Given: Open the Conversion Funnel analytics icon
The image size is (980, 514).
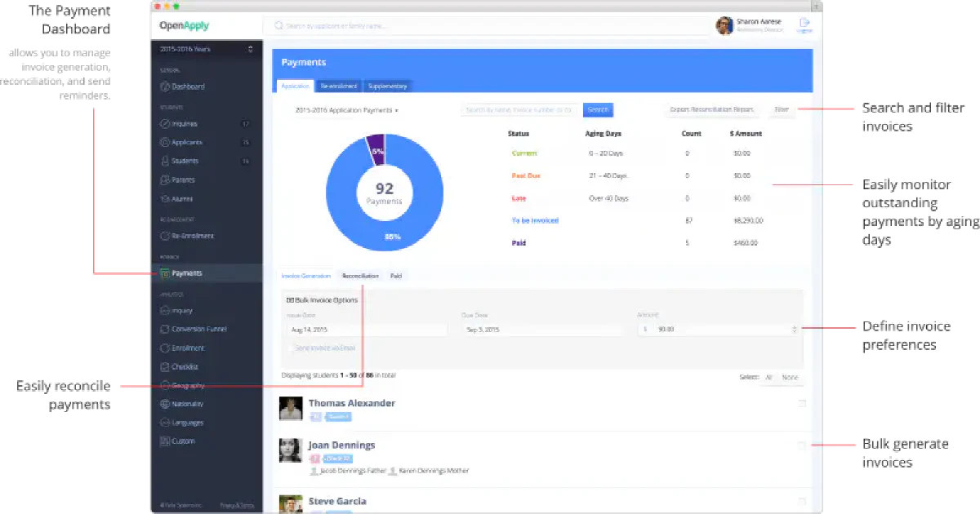Looking at the screenshot, I should tap(166, 329).
